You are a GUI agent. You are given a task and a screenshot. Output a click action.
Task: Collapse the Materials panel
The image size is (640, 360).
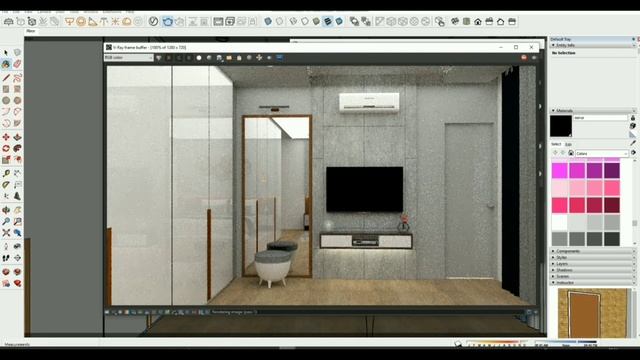pyautogui.click(x=553, y=111)
